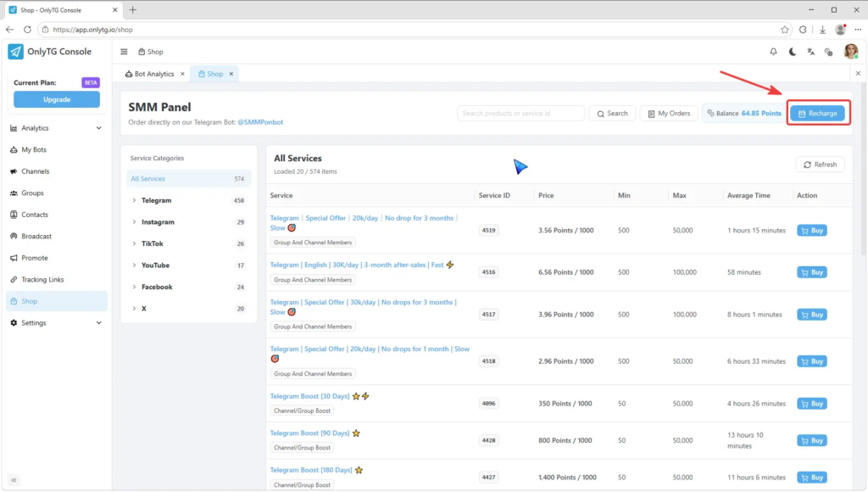Viewport: 868px width, 492px height.
Task: Expand the TikTok category
Action: 189,243
